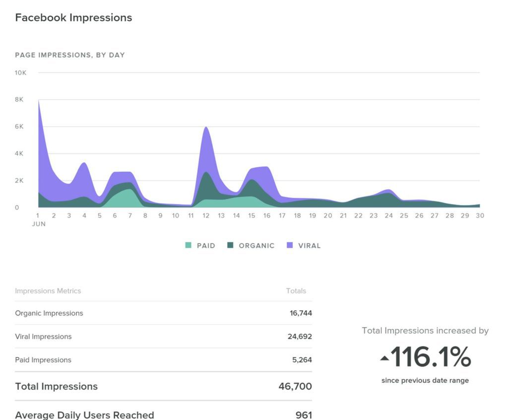
Task: Click the JUN month axis label
Action: (x=39, y=224)
